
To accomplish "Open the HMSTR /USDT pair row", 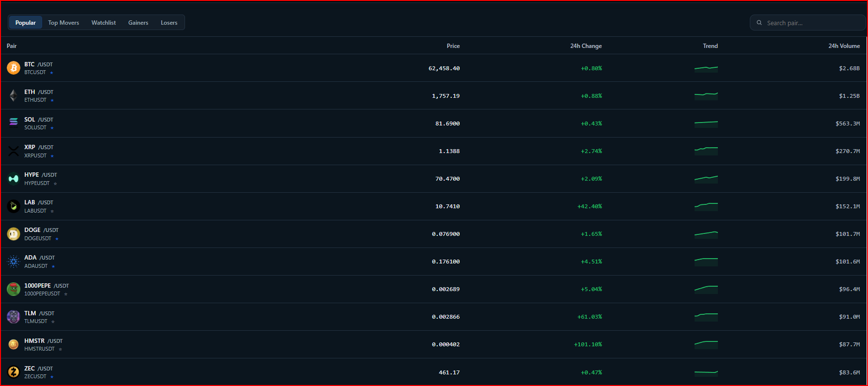I will click(434, 344).
